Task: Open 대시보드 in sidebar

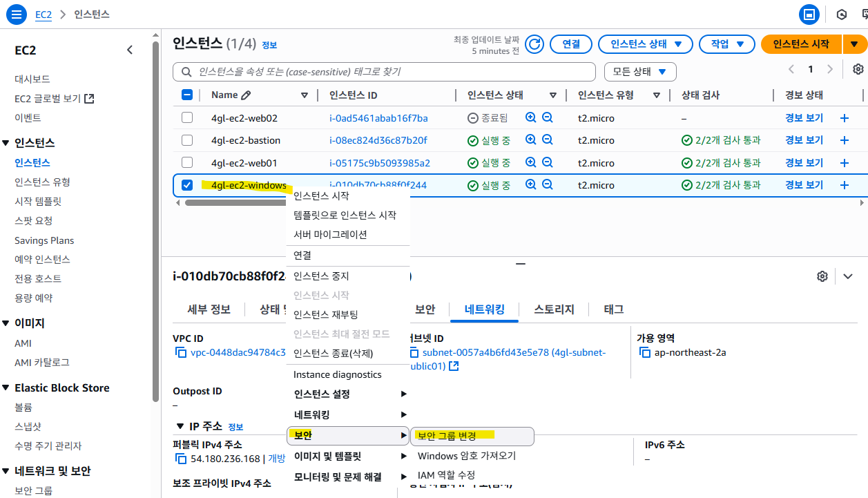Action: pos(32,79)
